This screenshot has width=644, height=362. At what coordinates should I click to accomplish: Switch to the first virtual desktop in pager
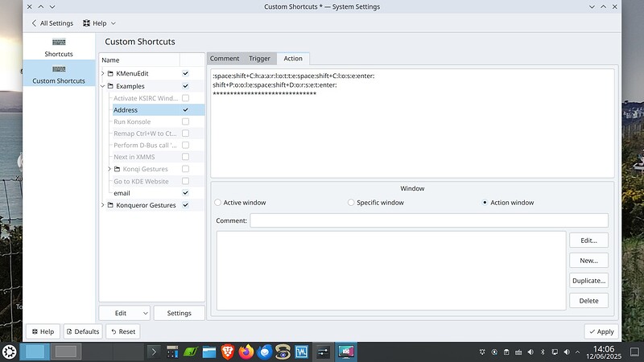[35, 352]
